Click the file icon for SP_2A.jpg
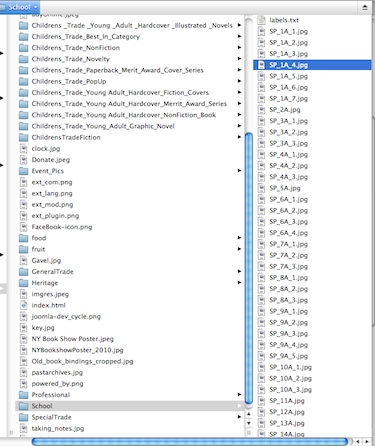 [262, 110]
